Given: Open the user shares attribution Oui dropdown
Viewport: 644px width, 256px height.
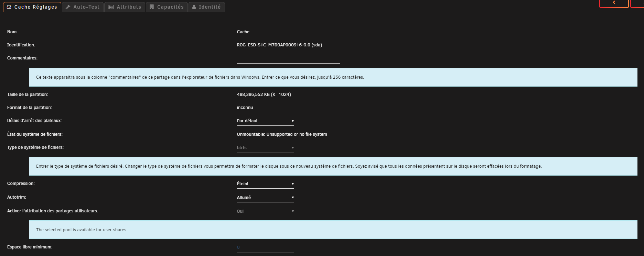Looking at the screenshot, I should pyautogui.click(x=265, y=211).
